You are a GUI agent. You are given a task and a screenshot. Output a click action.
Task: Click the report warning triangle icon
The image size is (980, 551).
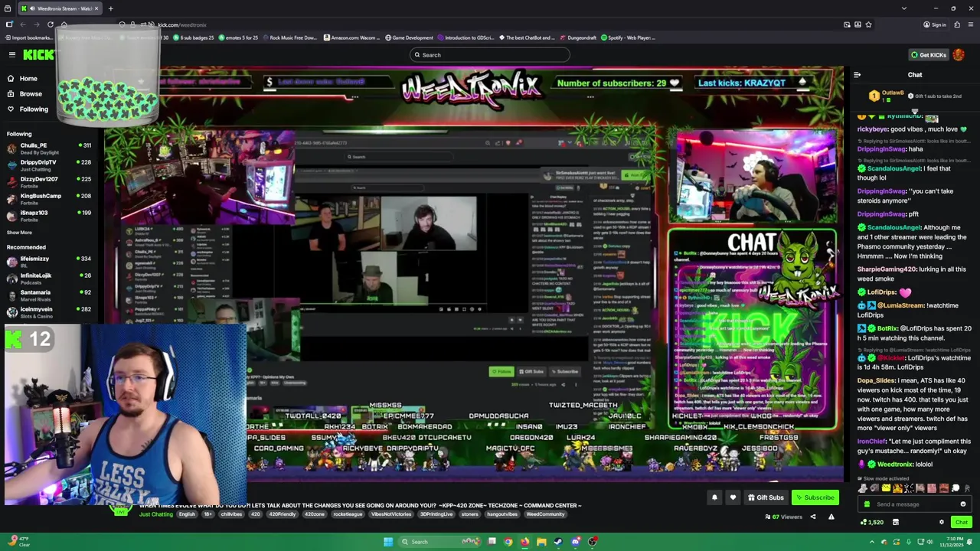pyautogui.click(x=831, y=517)
